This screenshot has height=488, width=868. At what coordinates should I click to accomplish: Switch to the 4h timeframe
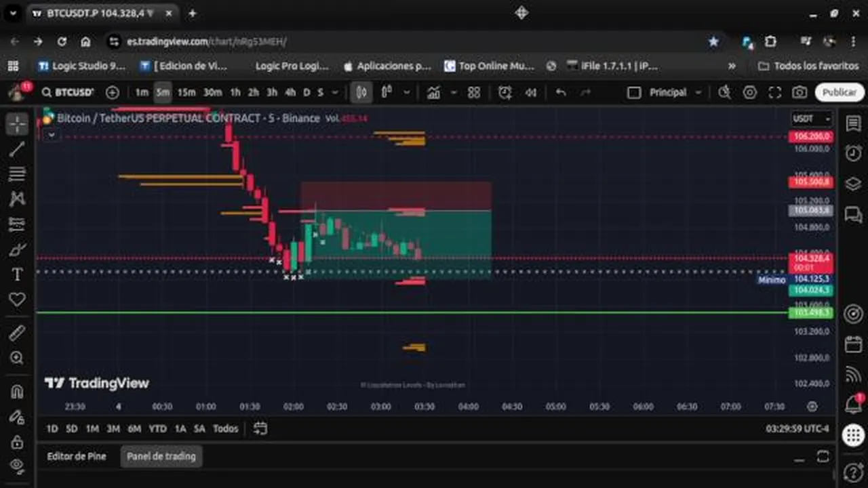pyautogui.click(x=290, y=92)
